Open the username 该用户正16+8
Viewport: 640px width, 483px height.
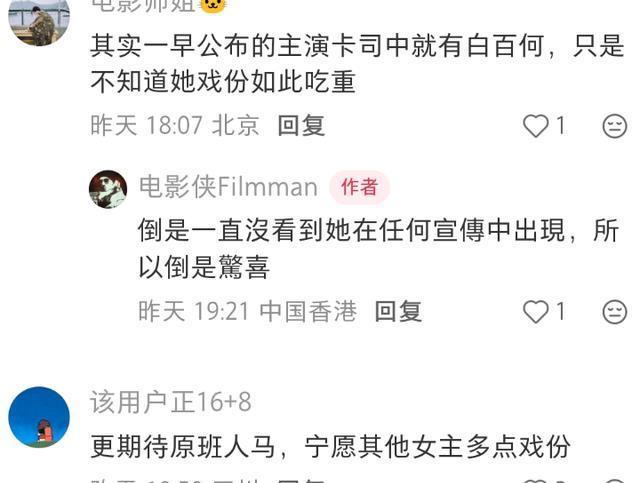[171, 402]
